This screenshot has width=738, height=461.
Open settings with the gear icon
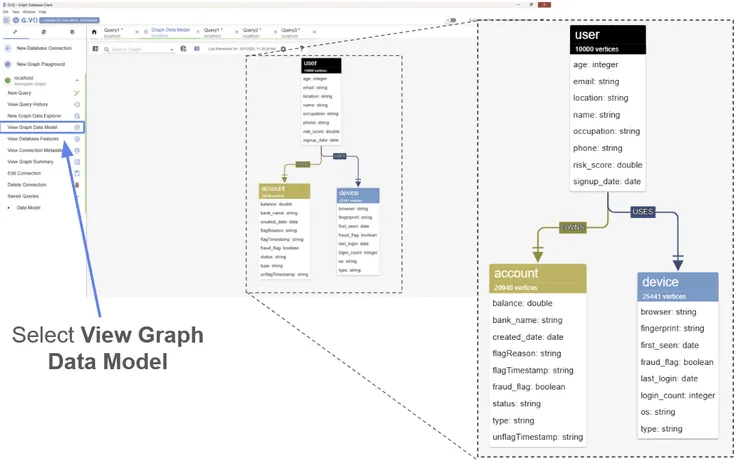[283, 49]
